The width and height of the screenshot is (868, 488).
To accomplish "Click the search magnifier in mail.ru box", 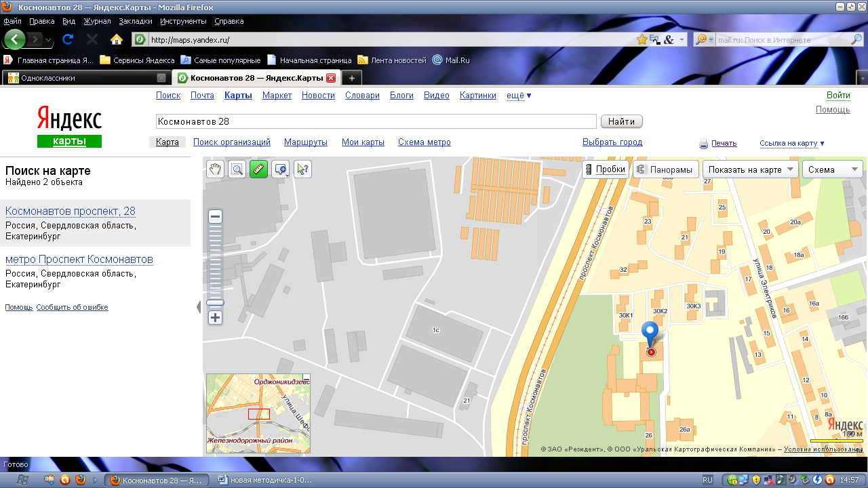I will [856, 40].
